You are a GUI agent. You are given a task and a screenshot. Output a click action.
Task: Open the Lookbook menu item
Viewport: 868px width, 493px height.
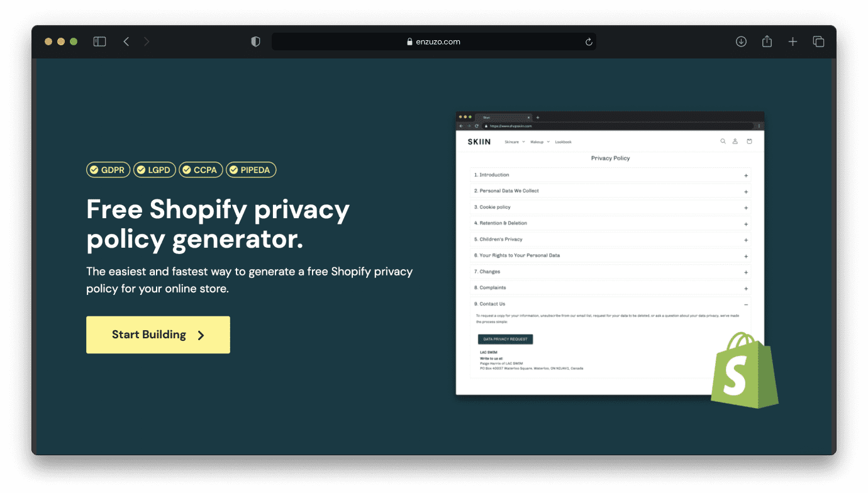click(563, 142)
